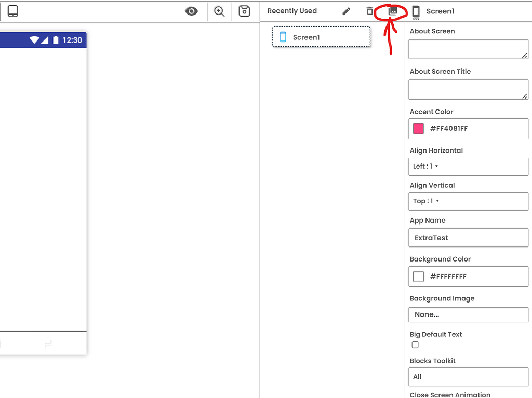Click inside the App Name field
The width and height of the screenshot is (532, 398).
(x=468, y=238)
